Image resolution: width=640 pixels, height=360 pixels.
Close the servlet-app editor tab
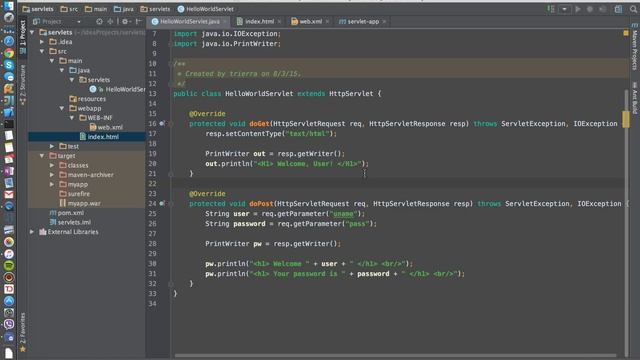384,22
